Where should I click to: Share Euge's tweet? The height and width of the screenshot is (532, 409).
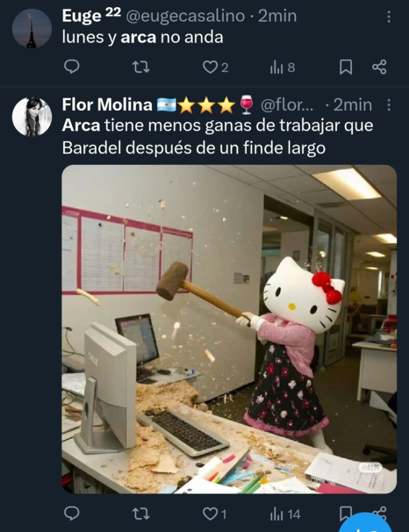click(379, 67)
